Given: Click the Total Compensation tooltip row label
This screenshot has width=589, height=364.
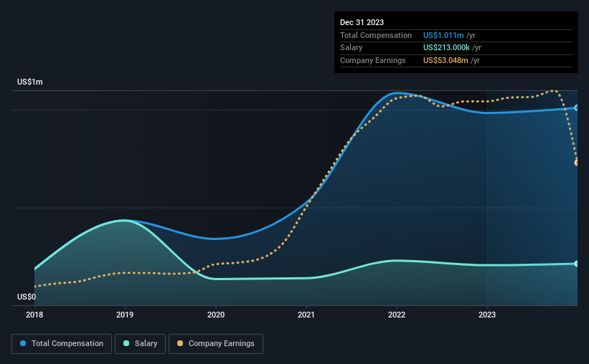Looking at the screenshot, I should [376, 35].
